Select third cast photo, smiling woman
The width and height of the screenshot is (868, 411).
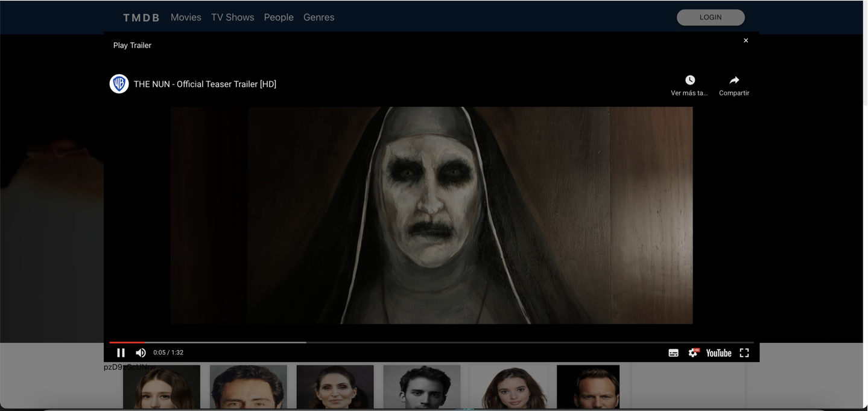(x=335, y=386)
